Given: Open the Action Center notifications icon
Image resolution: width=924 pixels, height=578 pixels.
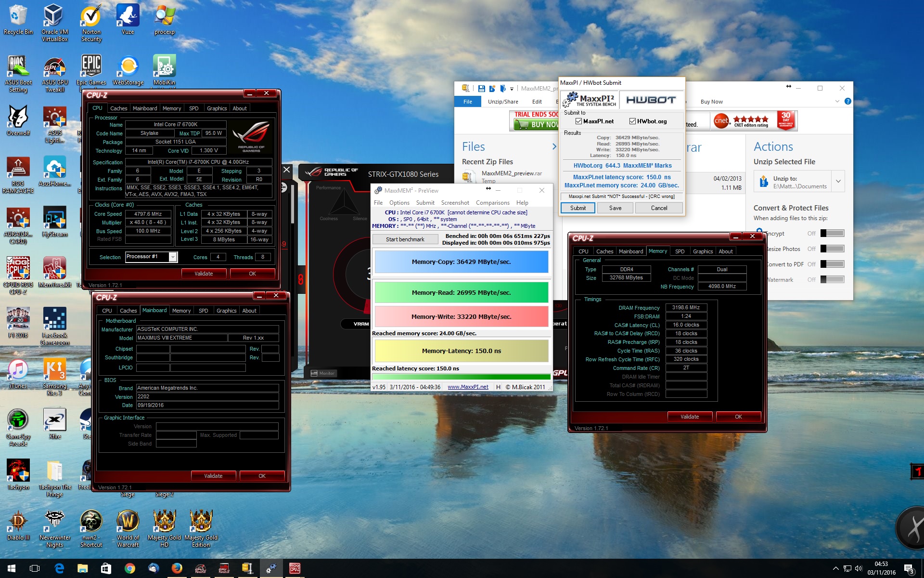Looking at the screenshot, I should [909, 568].
